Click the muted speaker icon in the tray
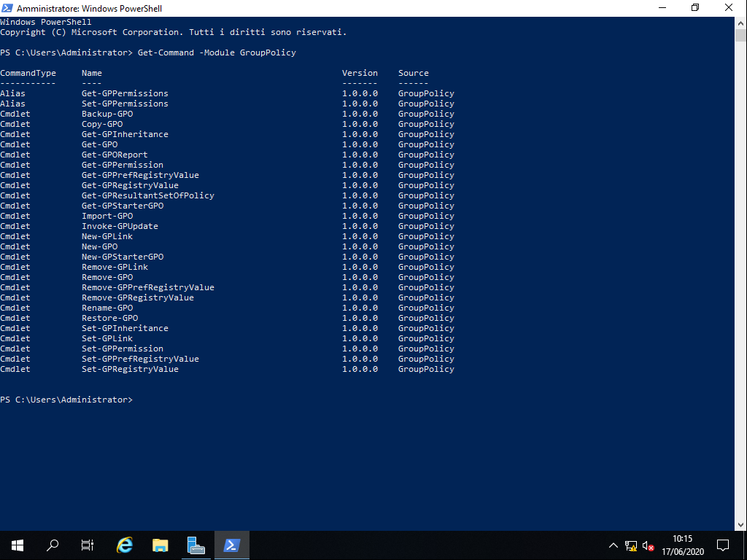 (x=648, y=545)
